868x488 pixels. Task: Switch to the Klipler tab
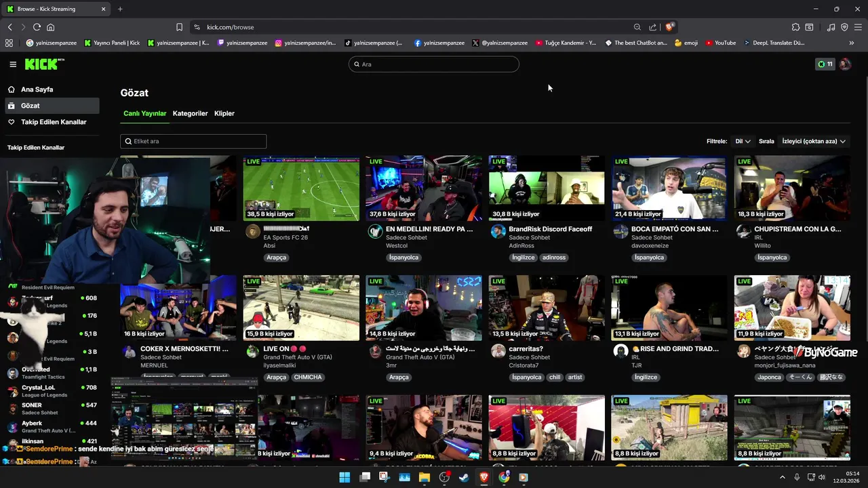[x=224, y=113]
